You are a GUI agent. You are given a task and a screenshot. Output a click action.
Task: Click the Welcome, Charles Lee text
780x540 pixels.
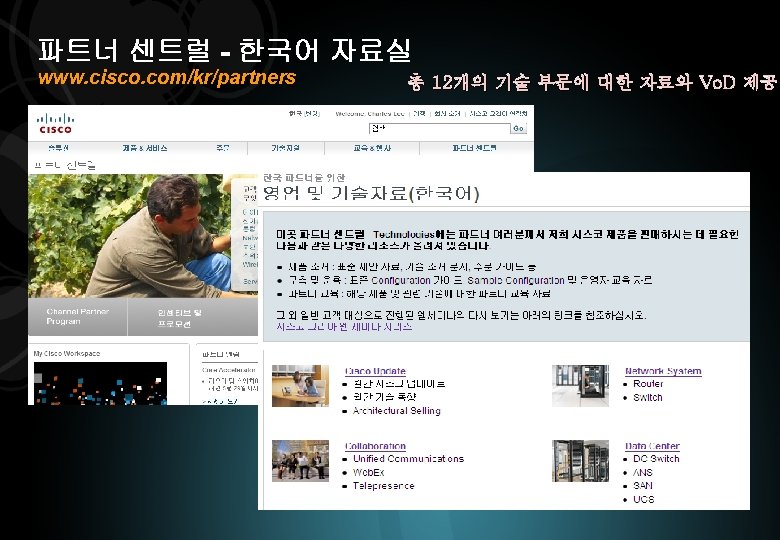point(370,114)
